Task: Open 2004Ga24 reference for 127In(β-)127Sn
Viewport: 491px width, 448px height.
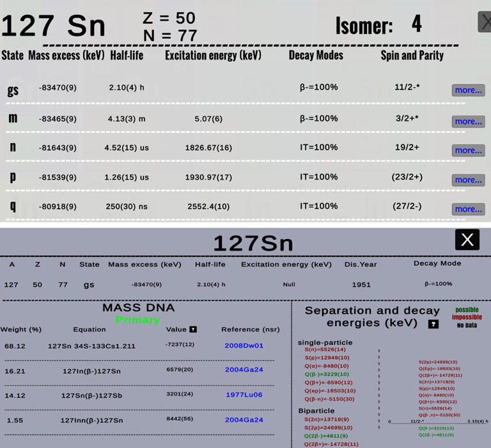Action: [244, 370]
